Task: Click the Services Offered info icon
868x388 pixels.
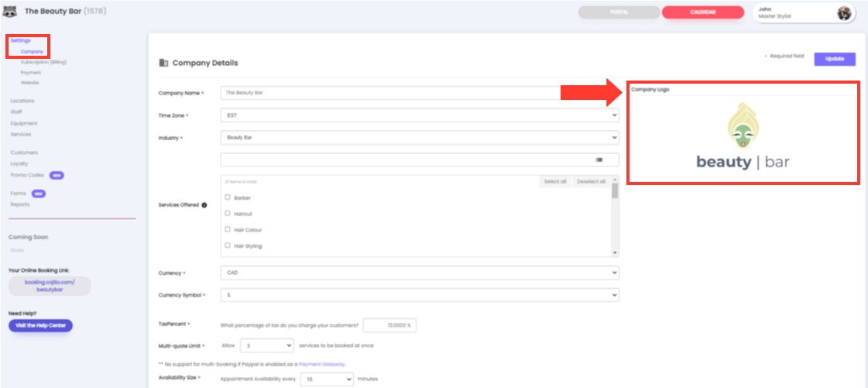Action: point(204,204)
